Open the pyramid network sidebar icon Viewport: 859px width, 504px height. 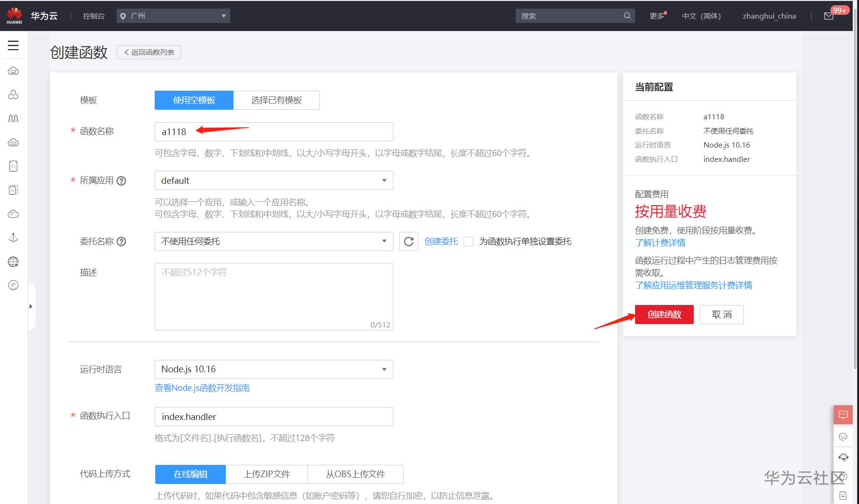pos(13,238)
